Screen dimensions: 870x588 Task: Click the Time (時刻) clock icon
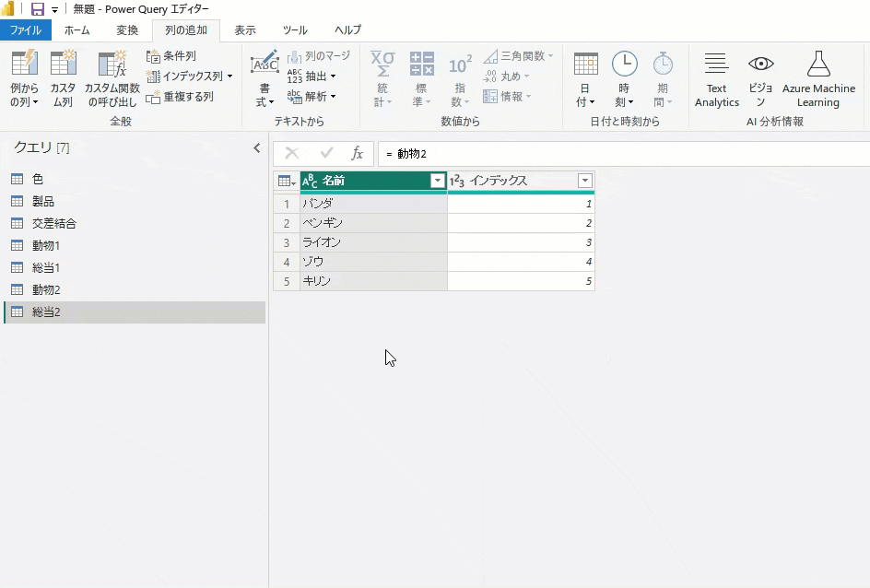pos(624,65)
